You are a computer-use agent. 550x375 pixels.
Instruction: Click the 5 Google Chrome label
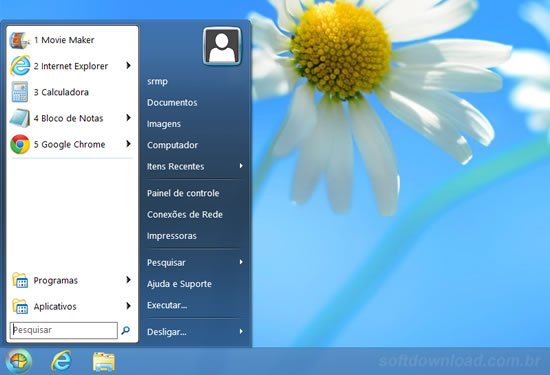[69, 144]
